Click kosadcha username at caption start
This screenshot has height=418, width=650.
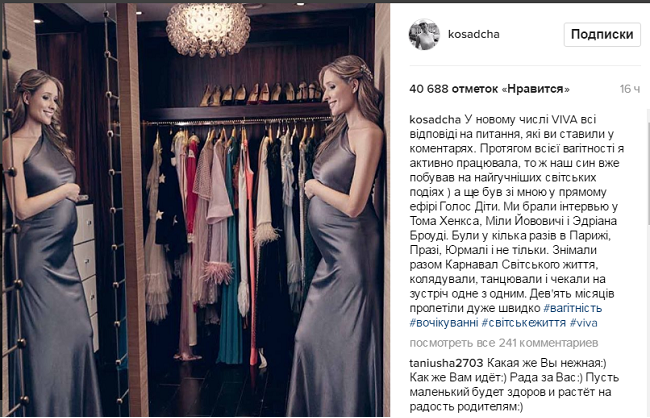[435, 119]
